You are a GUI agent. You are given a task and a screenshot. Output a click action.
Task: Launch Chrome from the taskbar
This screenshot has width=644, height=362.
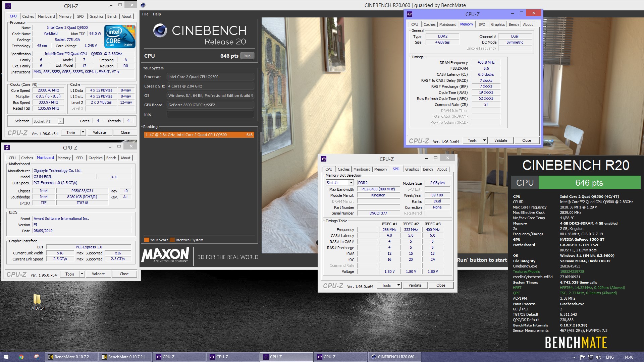click(21, 357)
